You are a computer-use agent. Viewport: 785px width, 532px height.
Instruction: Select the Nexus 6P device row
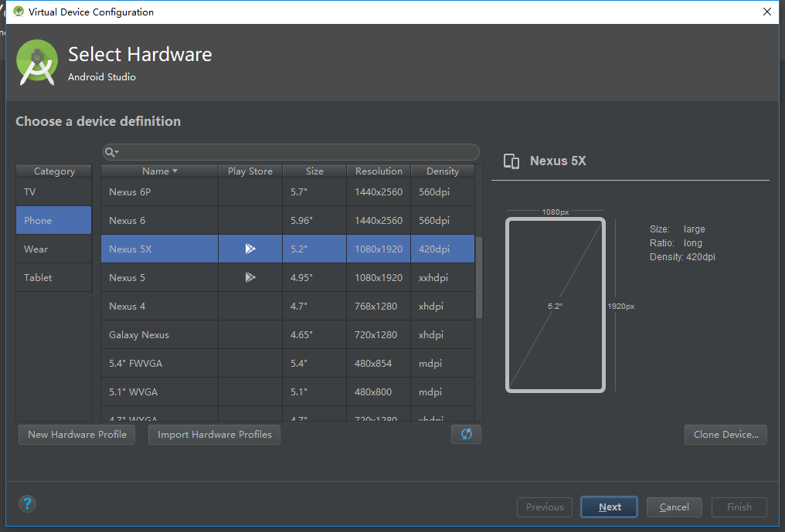coord(288,191)
